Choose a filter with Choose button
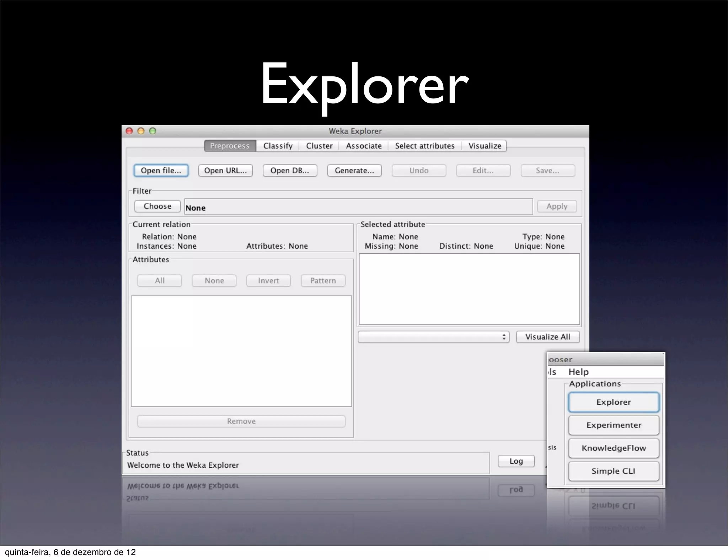The image size is (728, 560). [157, 206]
